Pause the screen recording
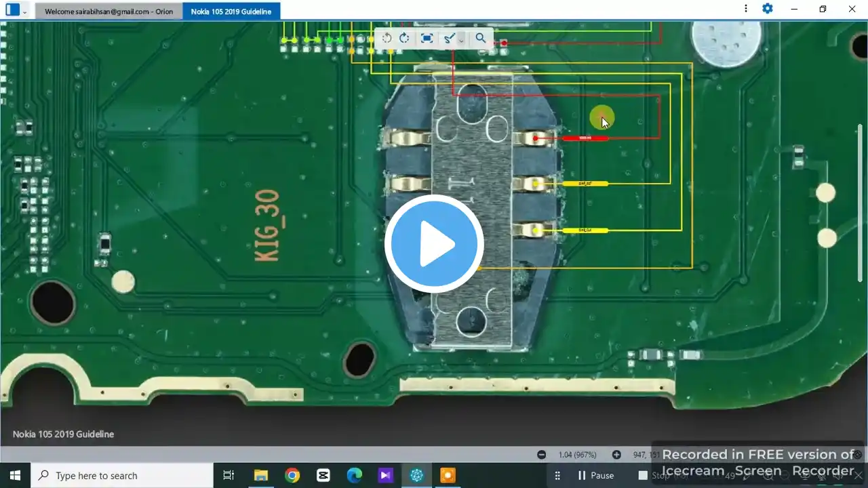868x488 pixels. [595, 475]
